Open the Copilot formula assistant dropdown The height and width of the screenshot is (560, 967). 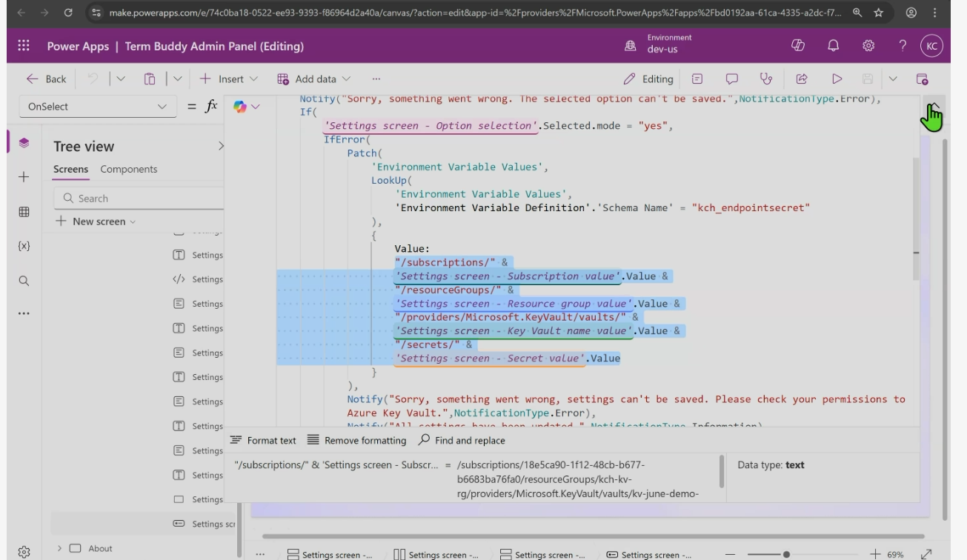(247, 107)
